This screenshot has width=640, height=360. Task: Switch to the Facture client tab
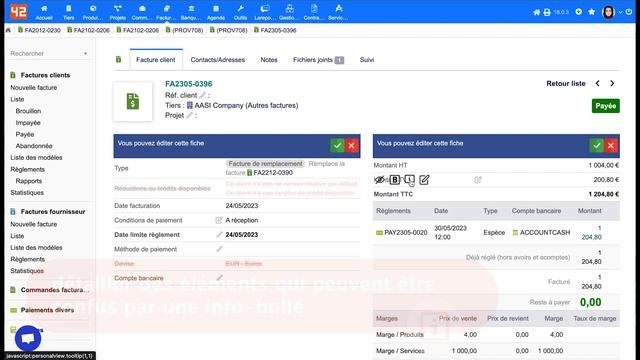(x=156, y=60)
